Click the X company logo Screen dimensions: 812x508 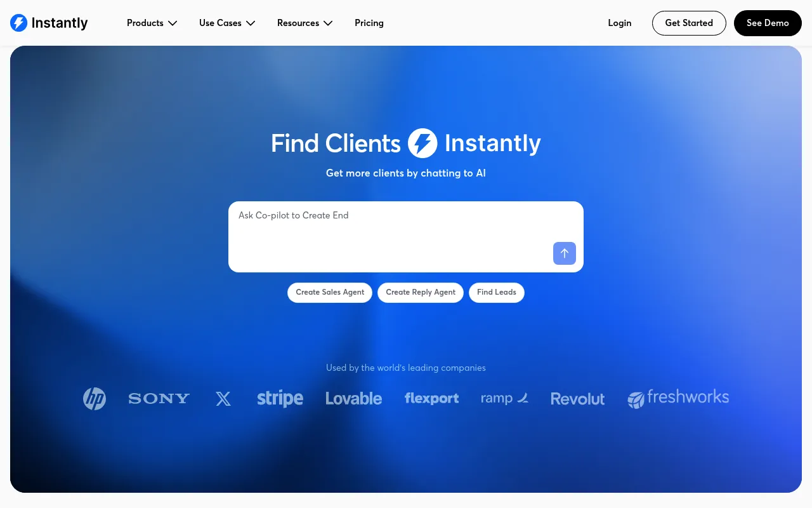[x=223, y=399]
